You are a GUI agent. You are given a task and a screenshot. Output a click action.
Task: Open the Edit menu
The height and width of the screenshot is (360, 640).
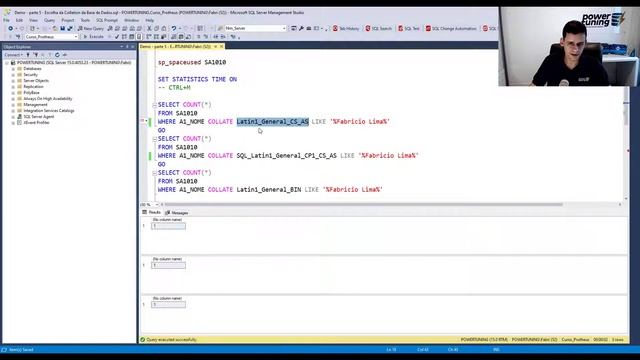19,20
